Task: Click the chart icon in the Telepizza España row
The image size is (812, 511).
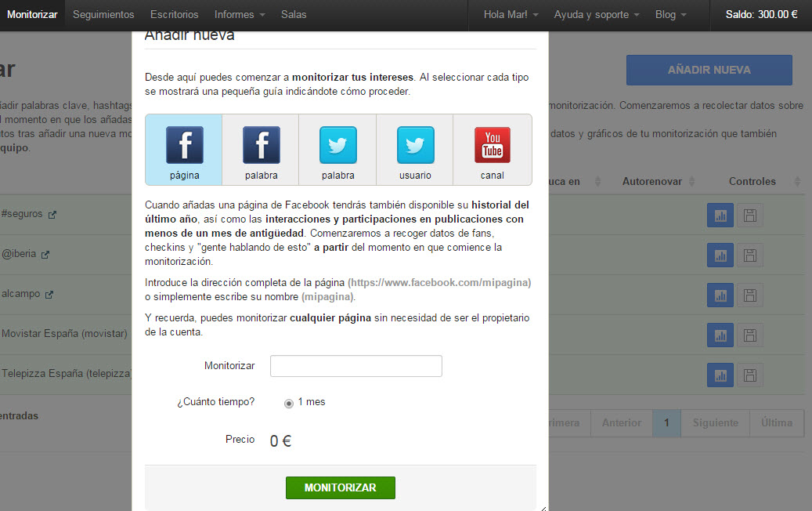Action: 719,375
